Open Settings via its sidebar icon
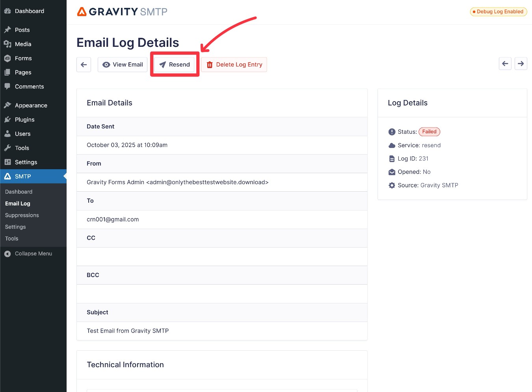The height and width of the screenshot is (392, 532). (8, 162)
